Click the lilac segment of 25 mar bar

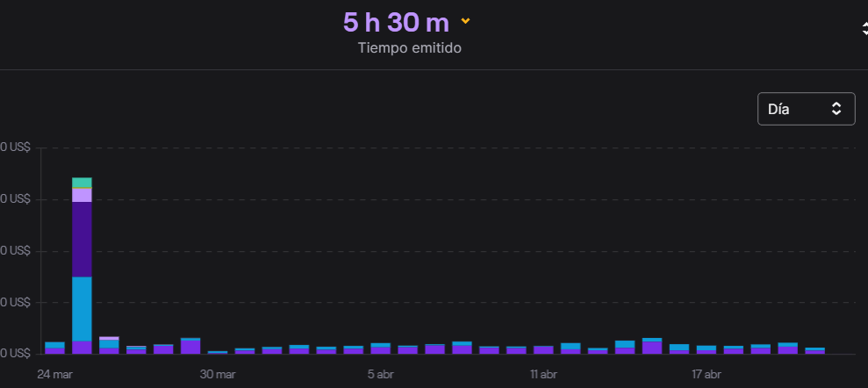coord(82,196)
